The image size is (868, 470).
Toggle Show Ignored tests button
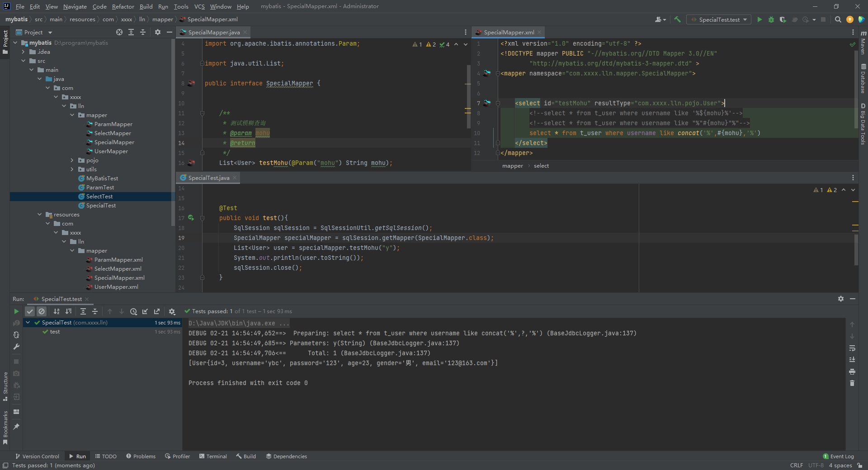pos(42,311)
